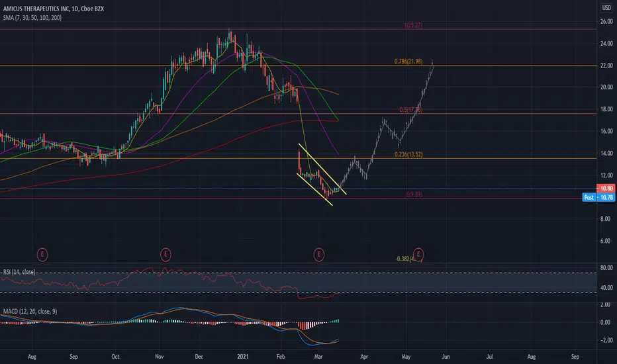Click the 26.00 price axis label

point(606,22)
